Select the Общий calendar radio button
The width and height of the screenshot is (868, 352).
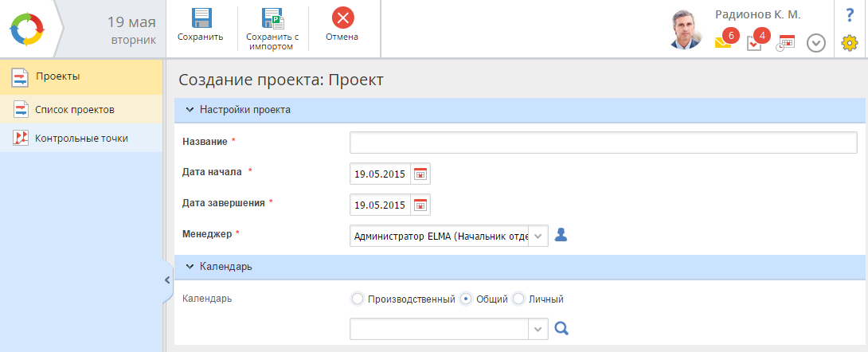click(466, 299)
